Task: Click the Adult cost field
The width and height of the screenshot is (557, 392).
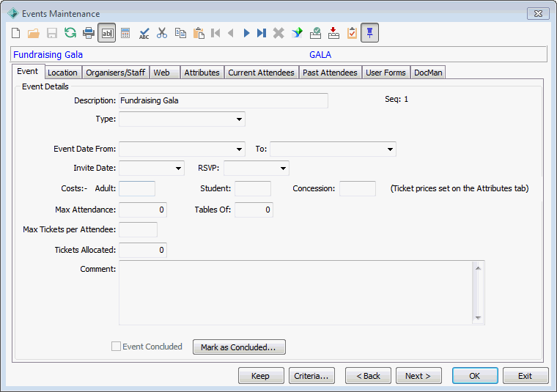Action: click(x=137, y=188)
